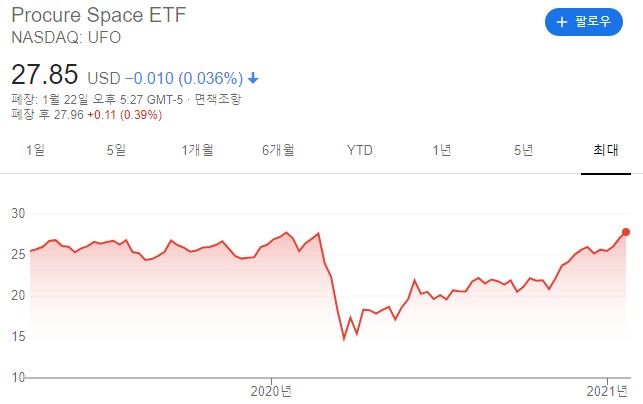Switch to the 6개월 chart tab
The image size is (643, 404).
click(278, 150)
